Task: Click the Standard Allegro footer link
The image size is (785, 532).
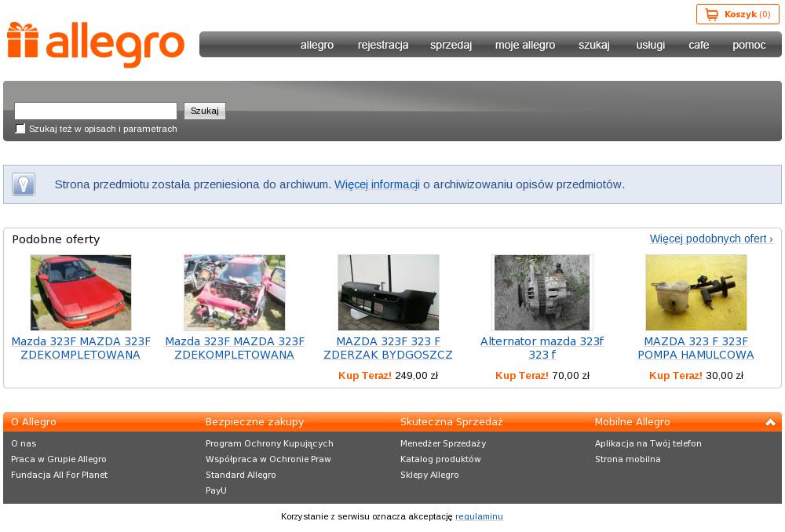Action: (241, 475)
